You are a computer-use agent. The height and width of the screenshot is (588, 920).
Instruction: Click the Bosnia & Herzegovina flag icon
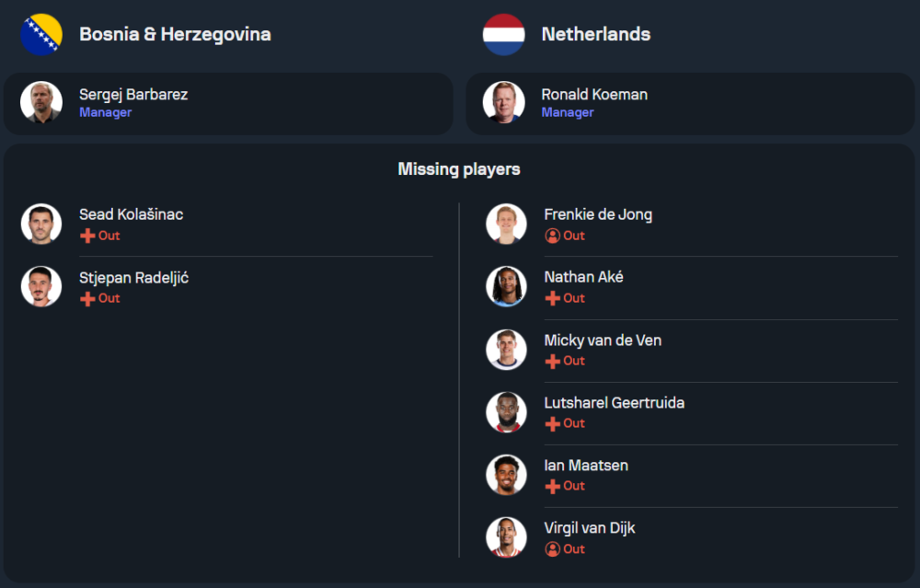(41, 35)
